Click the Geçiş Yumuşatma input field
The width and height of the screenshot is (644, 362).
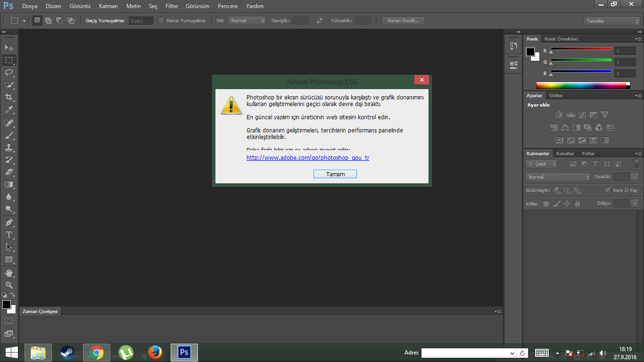141,21
